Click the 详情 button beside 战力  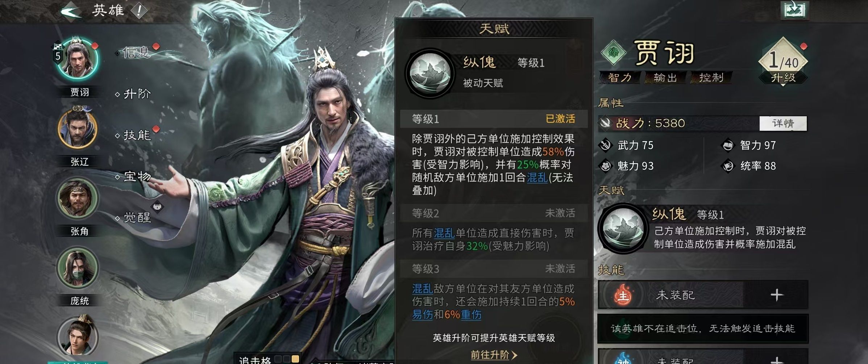click(783, 123)
